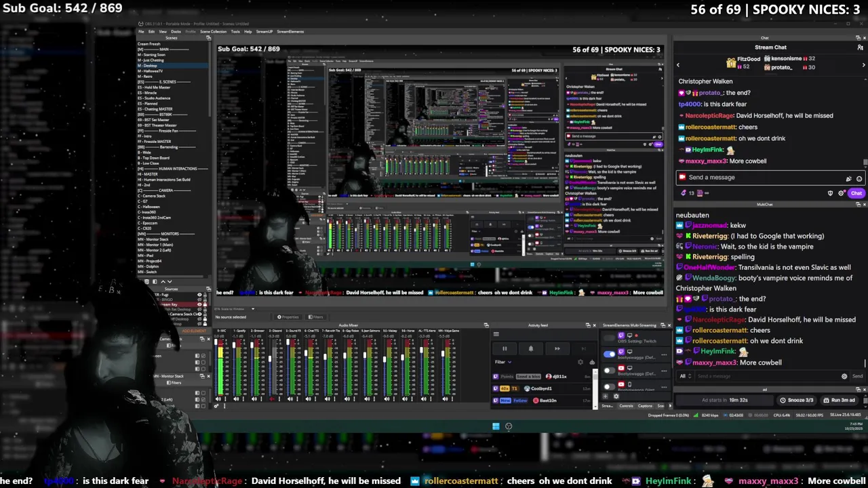Click the remove source trash icon
868x488 pixels.
(147, 281)
